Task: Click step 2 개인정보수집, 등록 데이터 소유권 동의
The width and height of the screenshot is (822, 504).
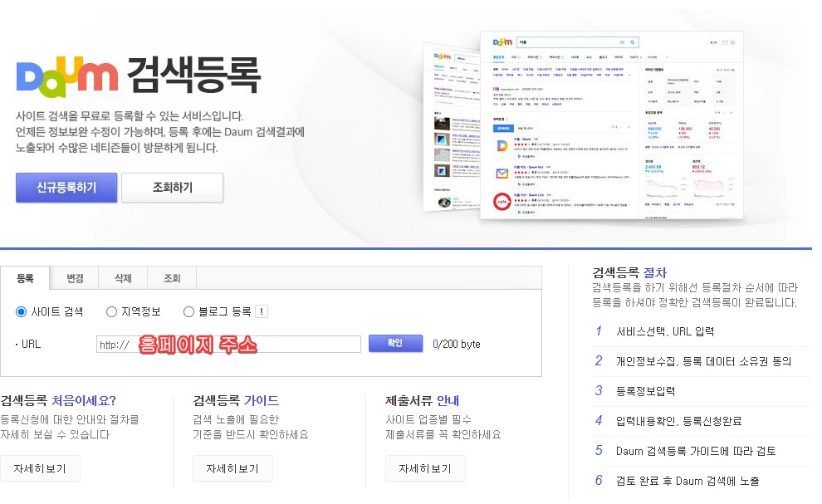Action: coord(703,361)
